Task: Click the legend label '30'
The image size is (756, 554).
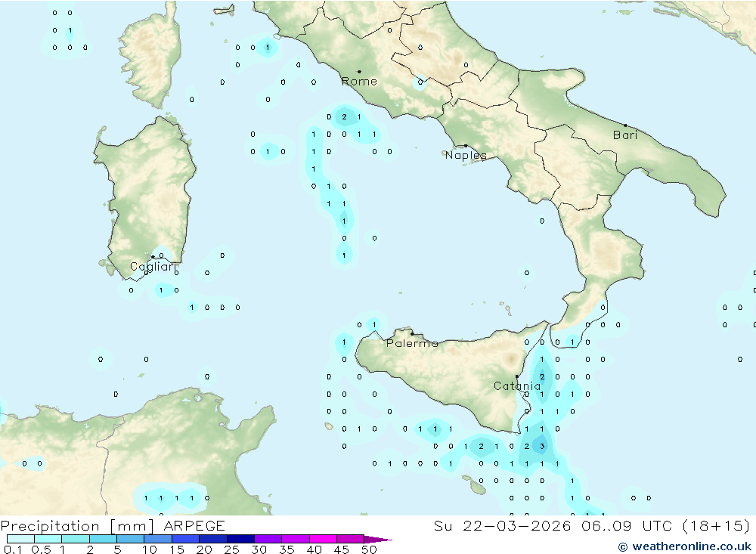Action: coord(259,549)
